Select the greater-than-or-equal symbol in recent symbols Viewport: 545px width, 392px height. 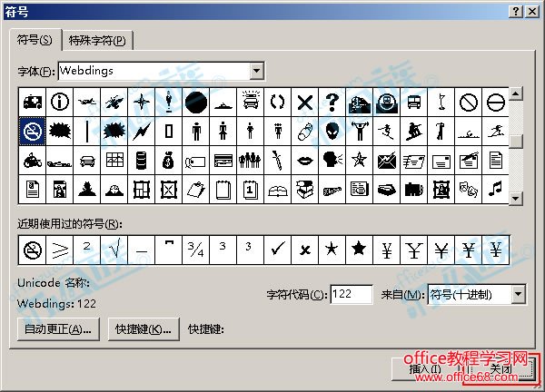pyautogui.click(x=60, y=250)
